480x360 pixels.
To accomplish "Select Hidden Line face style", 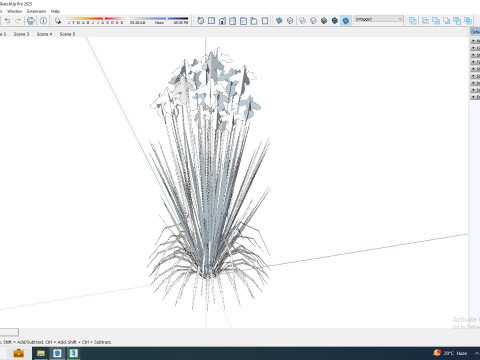I will [x=313, y=21].
